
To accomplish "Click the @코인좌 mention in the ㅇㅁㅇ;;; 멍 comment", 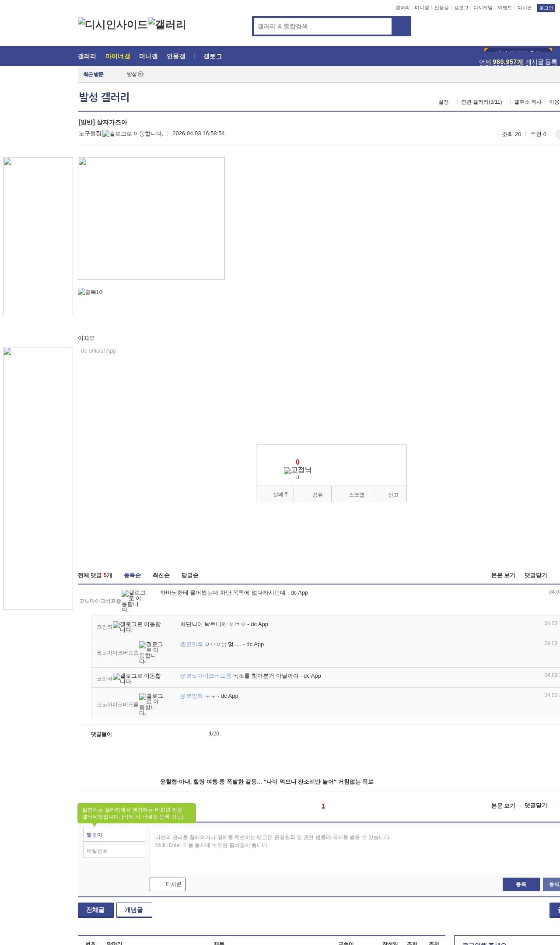I will click(x=192, y=644).
